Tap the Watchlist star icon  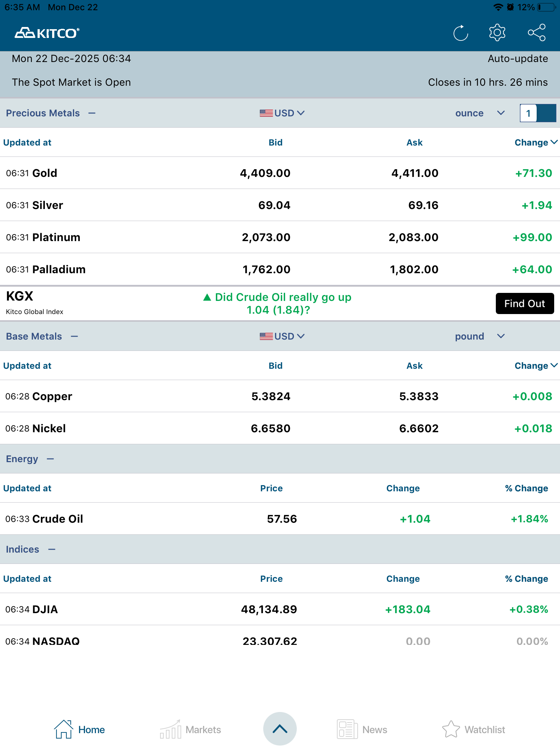point(451,729)
